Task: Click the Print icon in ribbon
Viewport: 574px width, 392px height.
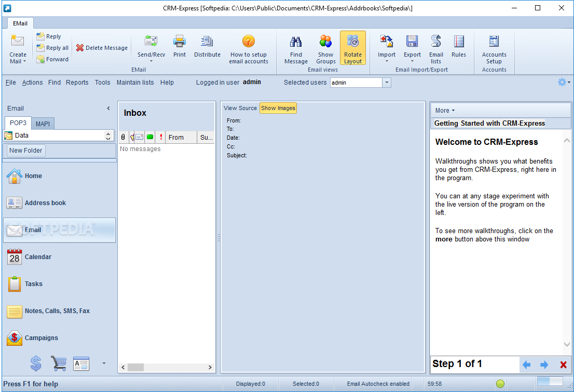Action: click(x=180, y=41)
